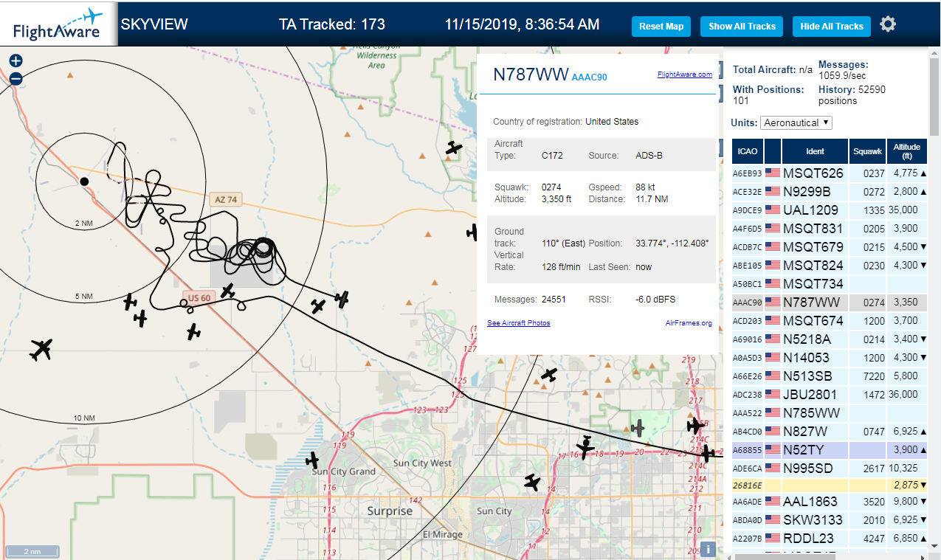
Task: Select the highlighted N787WW table row
Action: [x=830, y=303]
